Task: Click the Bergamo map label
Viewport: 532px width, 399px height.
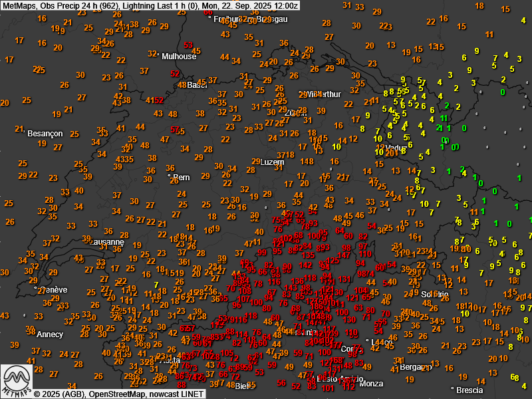Action: click(411, 367)
